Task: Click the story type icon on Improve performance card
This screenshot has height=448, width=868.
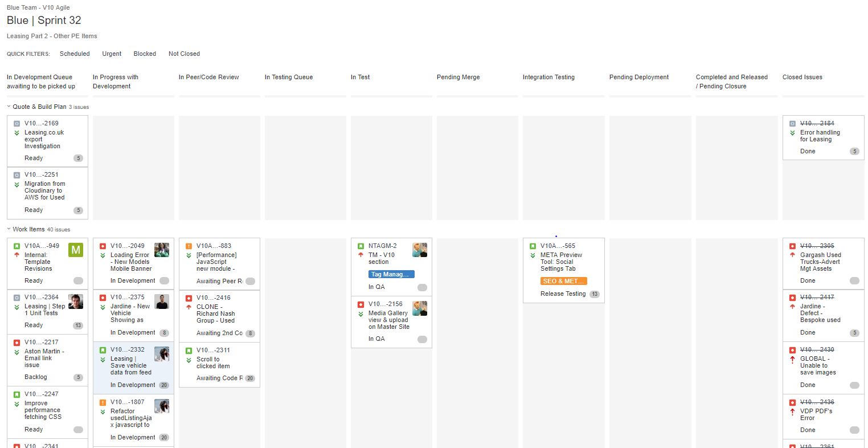Action: [17, 394]
